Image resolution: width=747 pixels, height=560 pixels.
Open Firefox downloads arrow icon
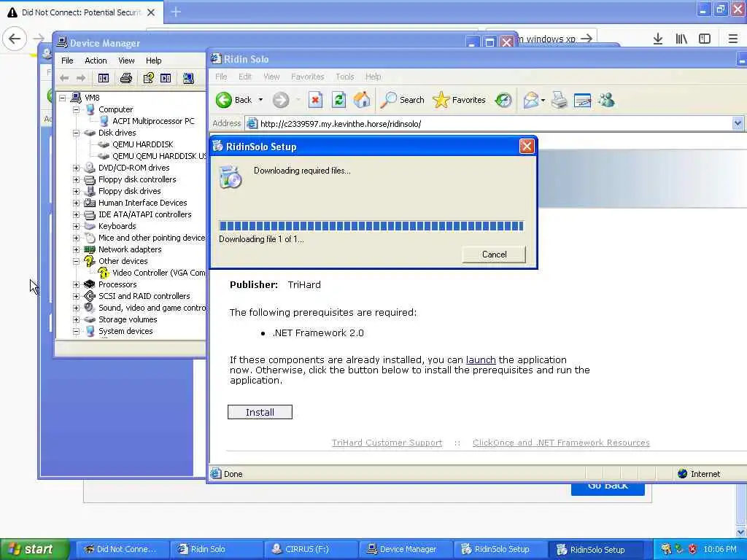[658, 39]
